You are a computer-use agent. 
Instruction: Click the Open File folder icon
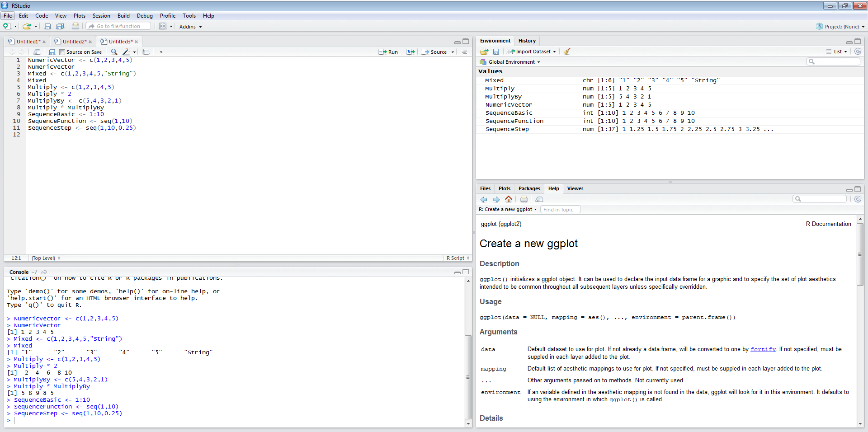coord(27,26)
